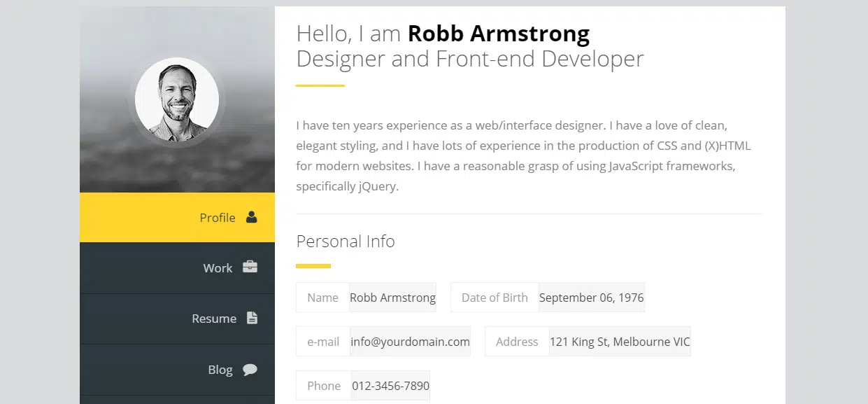Image resolution: width=868 pixels, height=404 pixels.
Task: Select the address 121 King St, Melbourne VIC
Action: pos(620,342)
